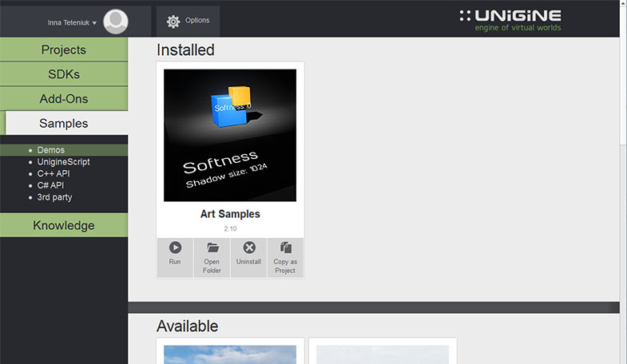627x364 pixels.
Task: Click the second Available demo thumbnail
Action: pyautogui.click(x=383, y=354)
